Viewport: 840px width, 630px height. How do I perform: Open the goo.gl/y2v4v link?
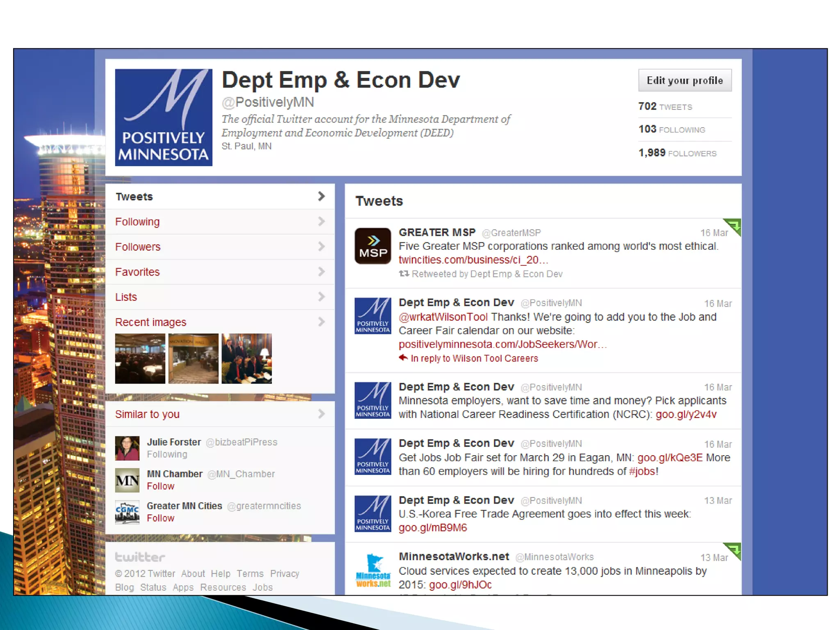pos(686,414)
